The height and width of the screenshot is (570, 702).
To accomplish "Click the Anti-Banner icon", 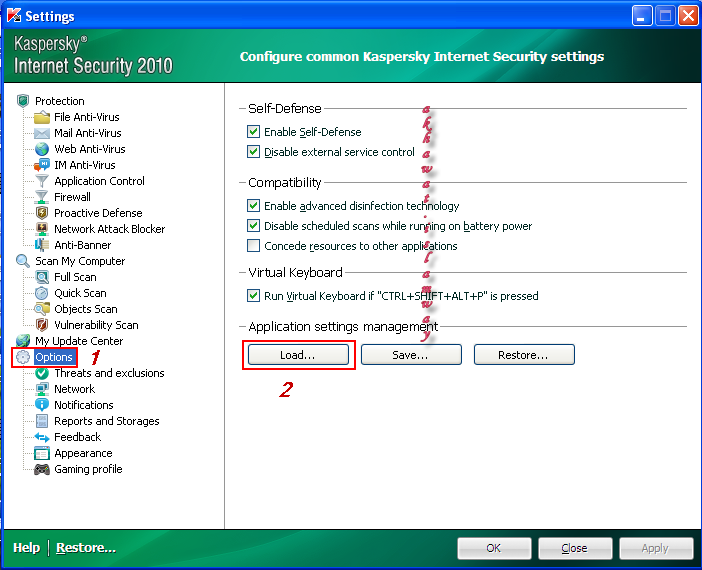I will pyautogui.click(x=42, y=245).
